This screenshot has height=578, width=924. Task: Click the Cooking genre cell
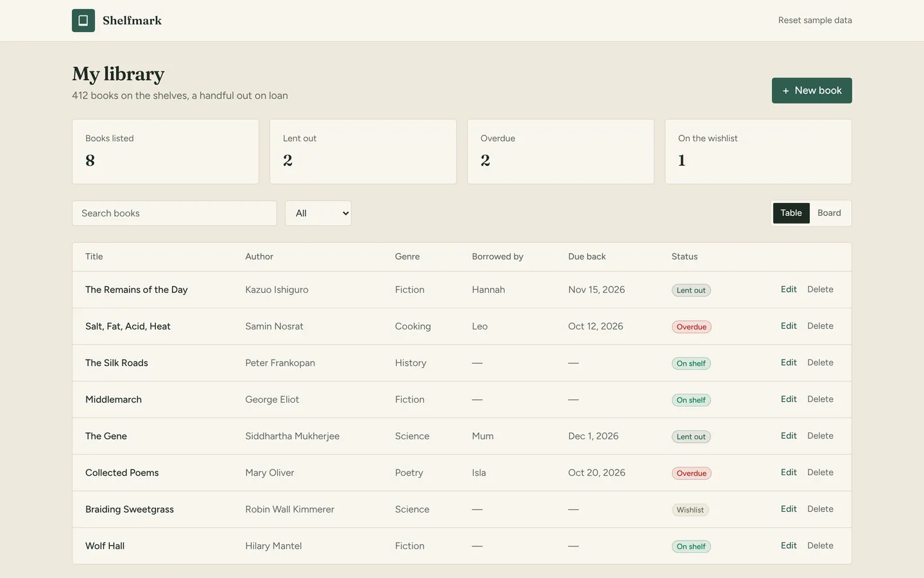[413, 326]
